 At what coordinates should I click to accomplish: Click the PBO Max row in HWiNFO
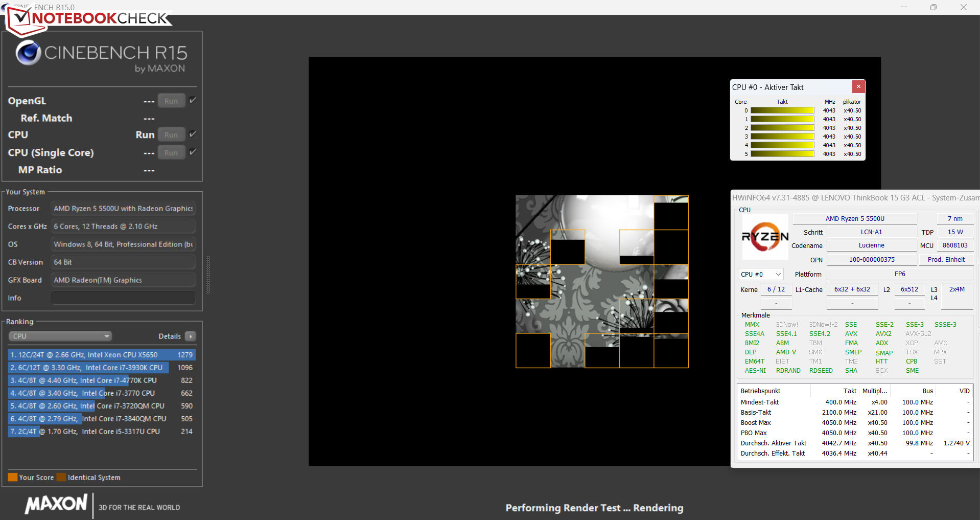click(855, 433)
